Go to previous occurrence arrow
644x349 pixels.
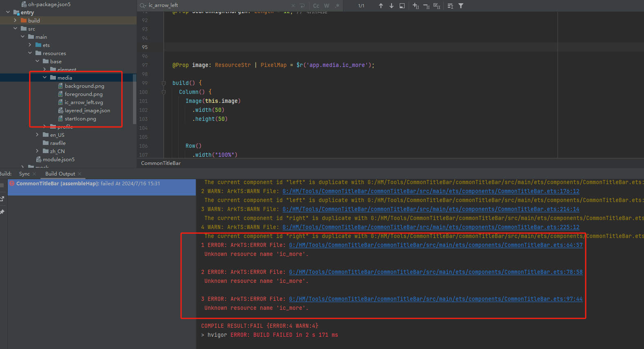coord(381,6)
